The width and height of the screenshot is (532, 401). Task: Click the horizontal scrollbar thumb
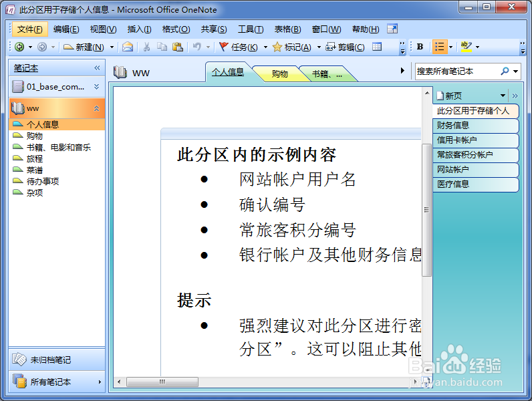click(162, 382)
